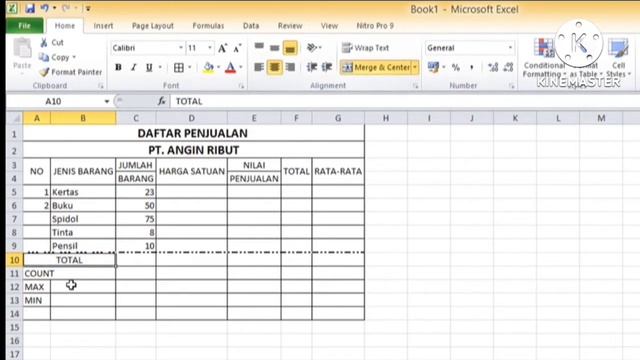Click the Undo arrow icon

click(44, 8)
